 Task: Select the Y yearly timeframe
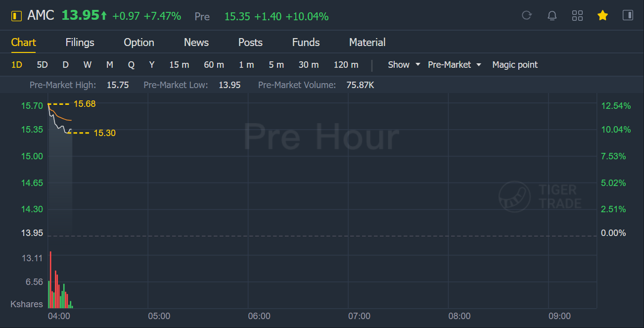152,65
